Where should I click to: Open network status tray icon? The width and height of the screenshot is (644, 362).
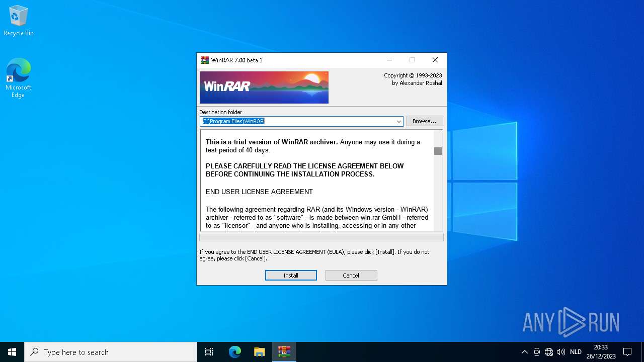(x=549, y=352)
